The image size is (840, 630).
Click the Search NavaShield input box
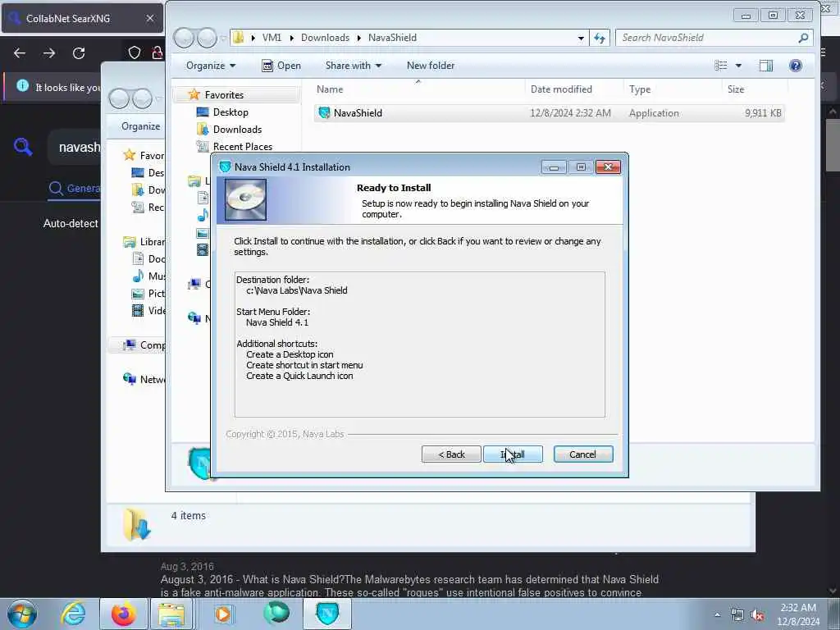click(x=706, y=38)
